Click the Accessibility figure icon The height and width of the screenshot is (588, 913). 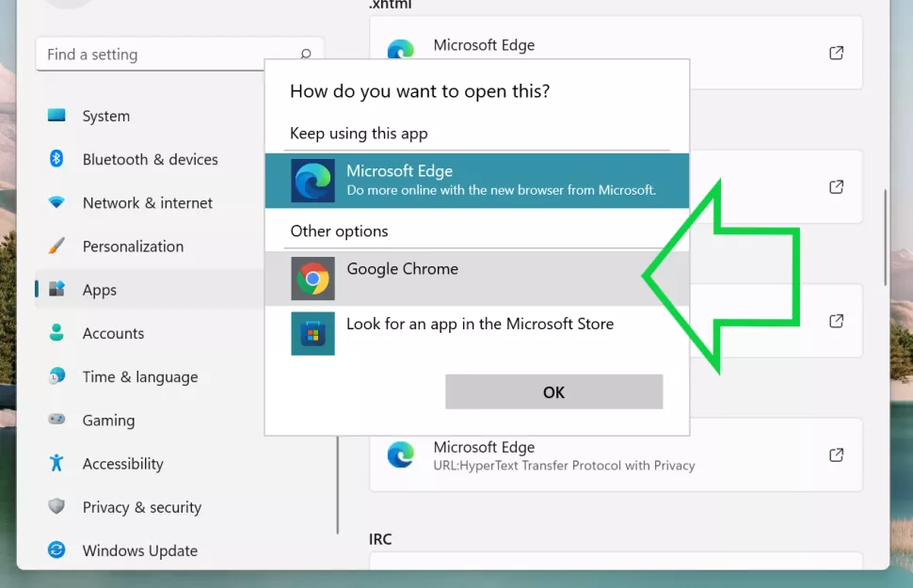pyautogui.click(x=56, y=463)
